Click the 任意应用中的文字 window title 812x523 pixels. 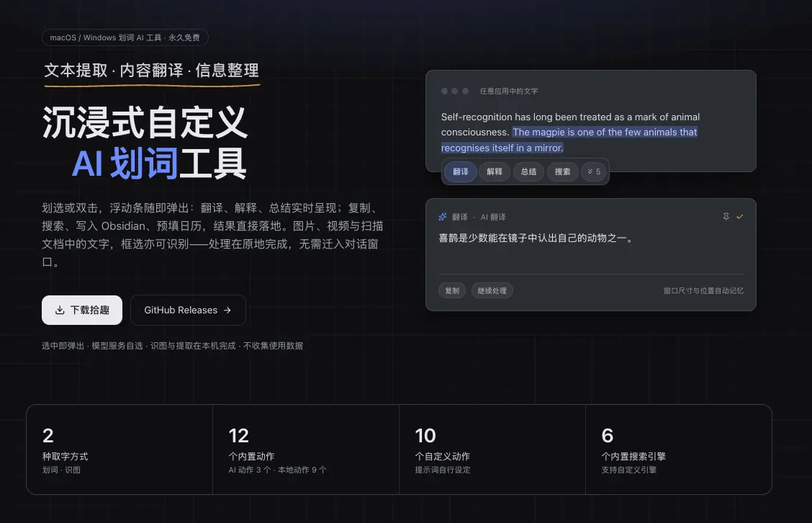(509, 91)
